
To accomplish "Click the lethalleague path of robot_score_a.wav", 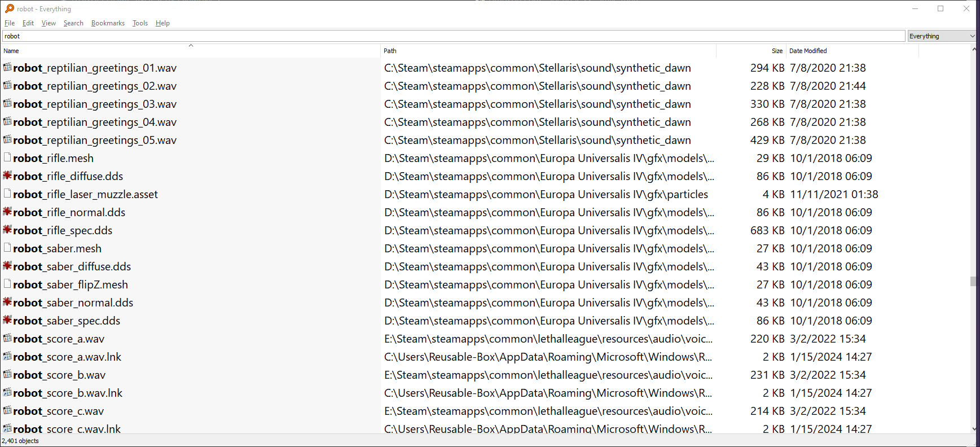I will pos(548,339).
